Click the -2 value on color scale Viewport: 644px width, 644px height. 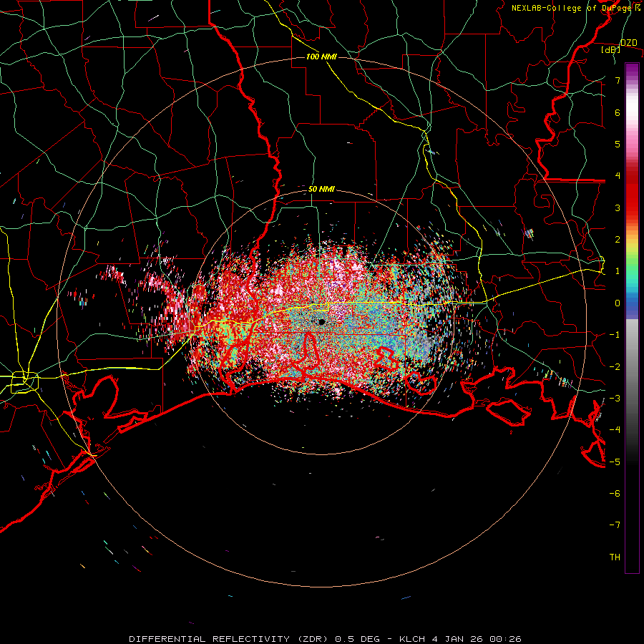tap(615, 367)
